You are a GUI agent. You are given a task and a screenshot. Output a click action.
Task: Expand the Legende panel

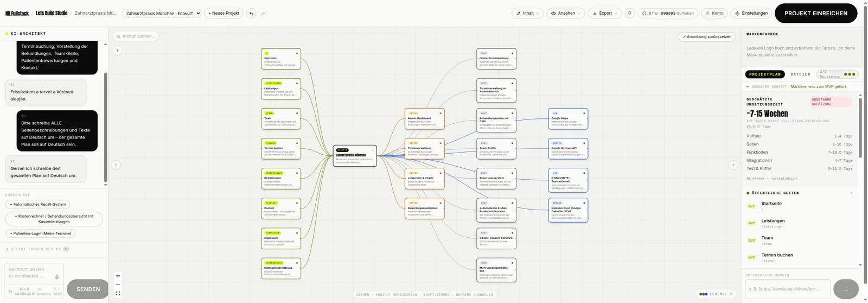coord(716,294)
